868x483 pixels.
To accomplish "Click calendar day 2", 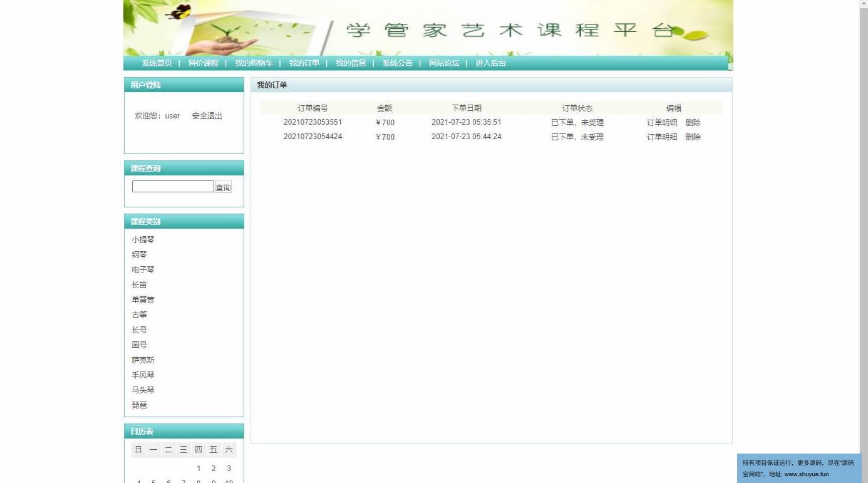I will pos(214,469).
